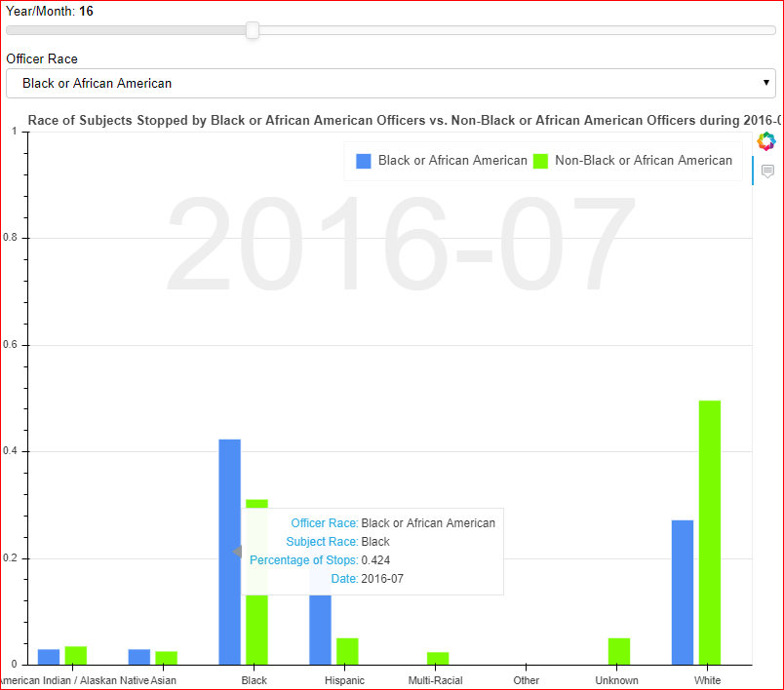The height and width of the screenshot is (690, 784).
Task: Click blue legend swatch for Black or African American
Action: [364, 161]
